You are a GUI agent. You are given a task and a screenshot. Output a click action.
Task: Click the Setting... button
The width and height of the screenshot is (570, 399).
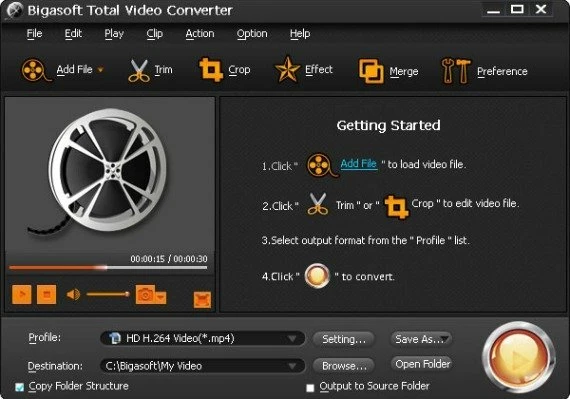344,339
